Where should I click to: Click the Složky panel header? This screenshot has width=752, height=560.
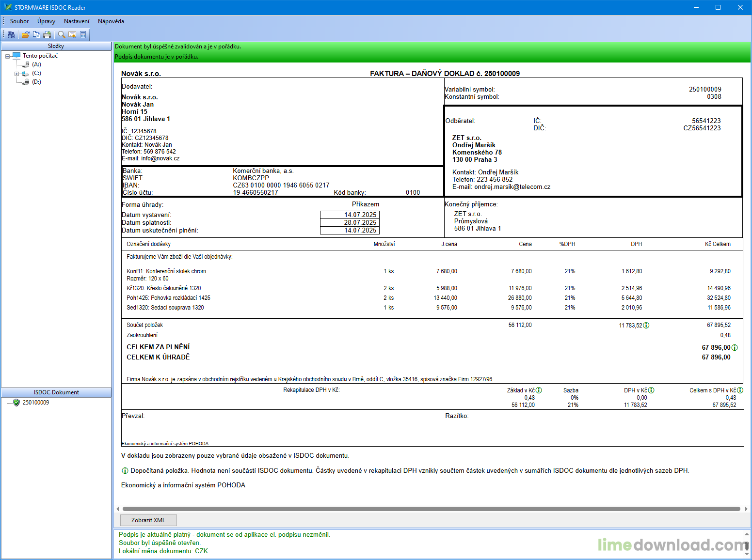pos(56,46)
